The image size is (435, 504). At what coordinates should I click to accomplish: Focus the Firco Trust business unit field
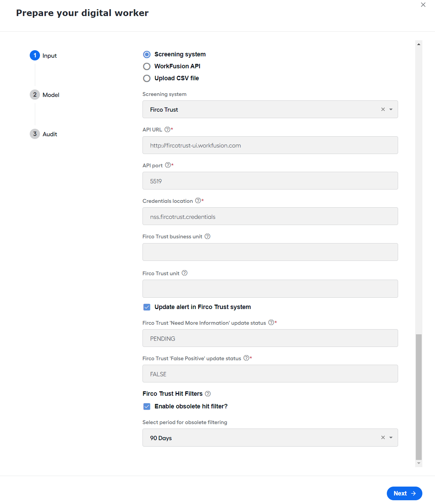[x=270, y=252]
